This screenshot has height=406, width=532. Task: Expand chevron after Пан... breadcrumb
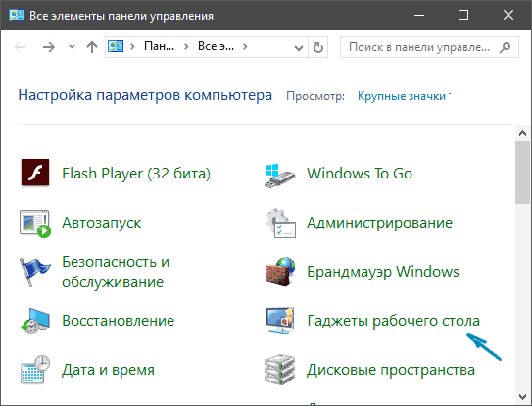click(186, 46)
